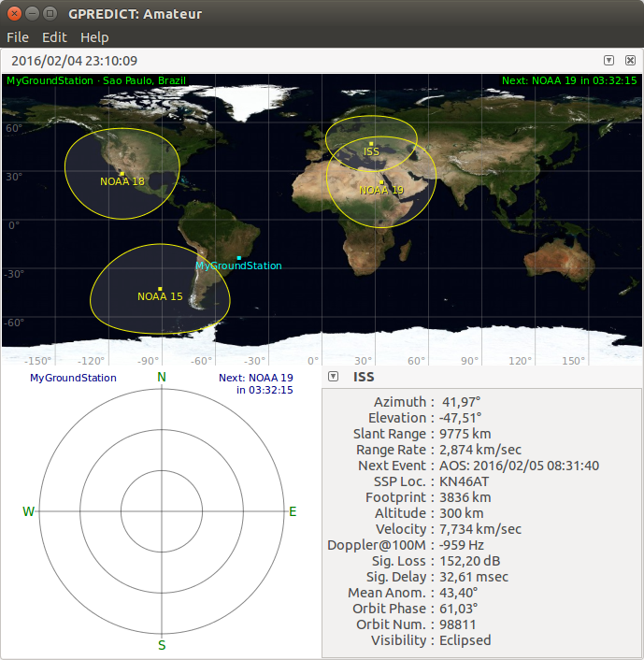Open the Help menu
This screenshot has height=660, width=644.
pyautogui.click(x=94, y=37)
